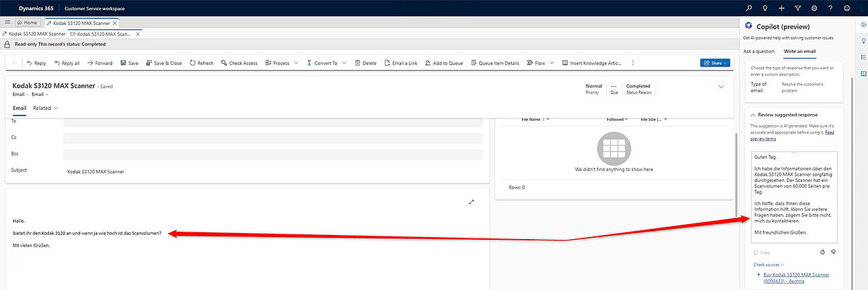Save the record
868x290 pixels.
[x=129, y=63]
